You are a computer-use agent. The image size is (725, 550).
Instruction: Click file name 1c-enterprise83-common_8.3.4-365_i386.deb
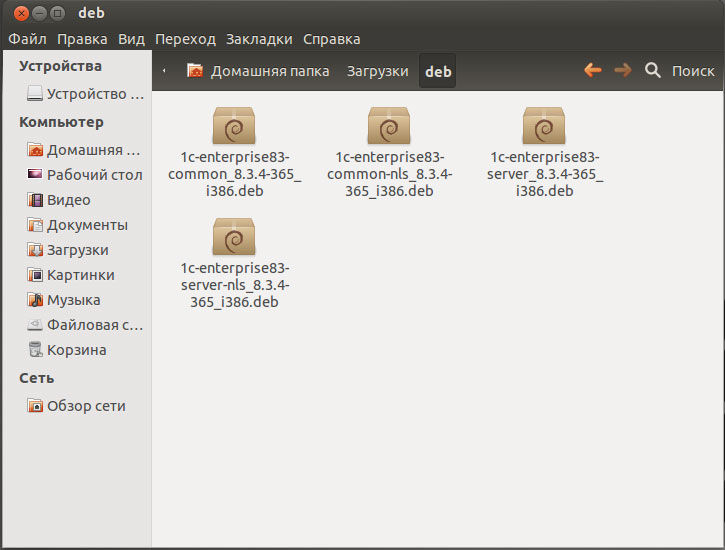[x=234, y=174]
